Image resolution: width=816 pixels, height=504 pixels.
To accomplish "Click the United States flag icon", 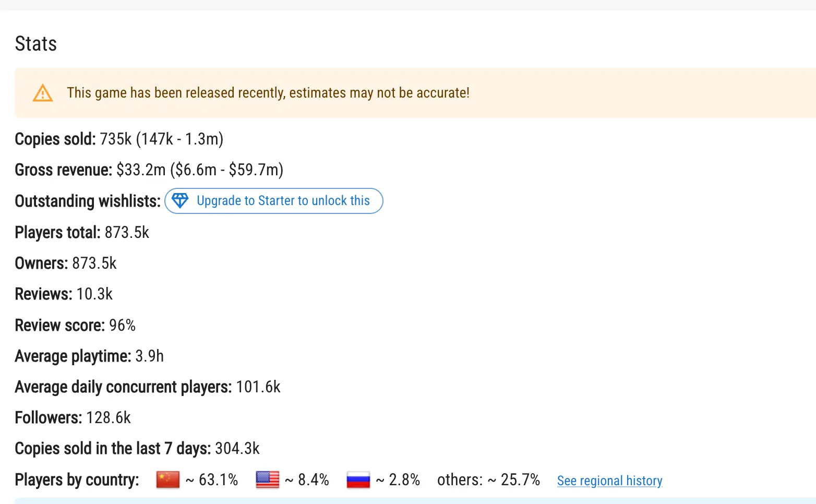I will tap(268, 479).
